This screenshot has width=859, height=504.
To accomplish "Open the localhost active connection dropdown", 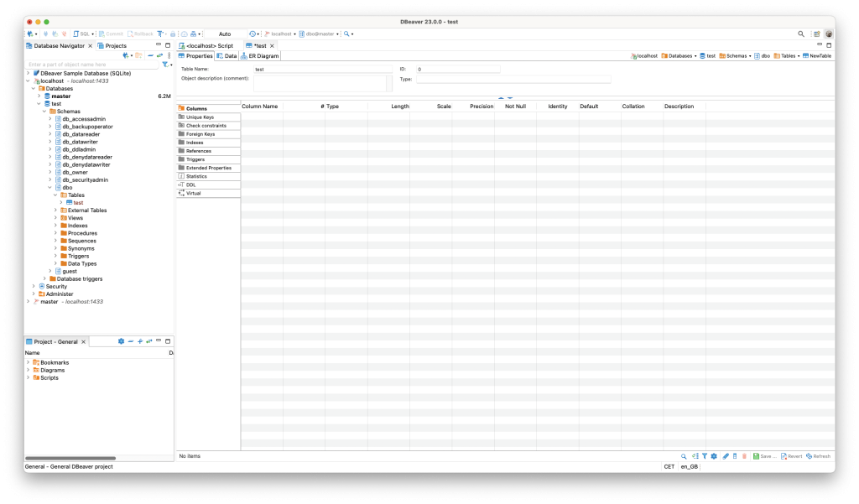I will tap(280, 34).
